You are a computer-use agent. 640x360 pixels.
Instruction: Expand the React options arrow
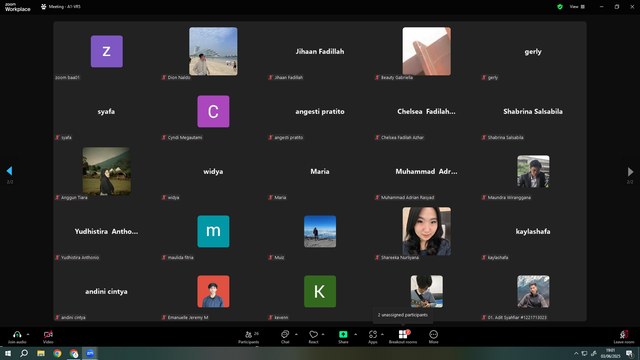pyautogui.click(x=323, y=334)
